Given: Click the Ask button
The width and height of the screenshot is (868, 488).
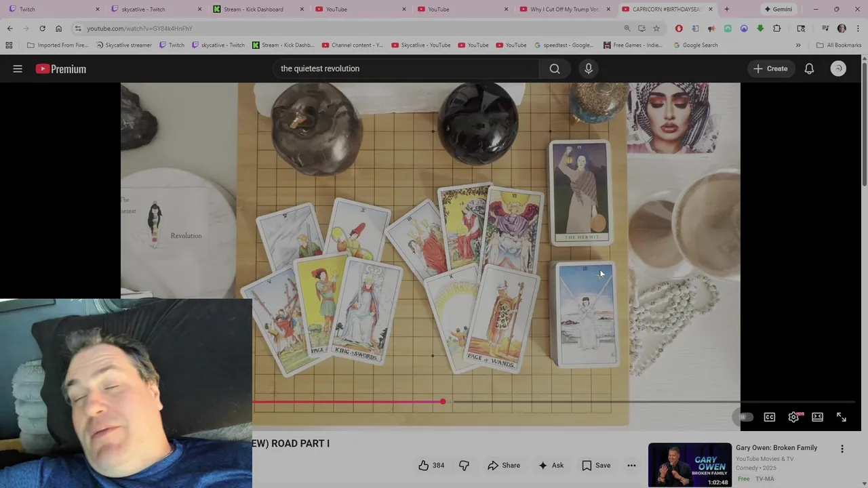Looking at the screenshot, I should tap(551, 465).
